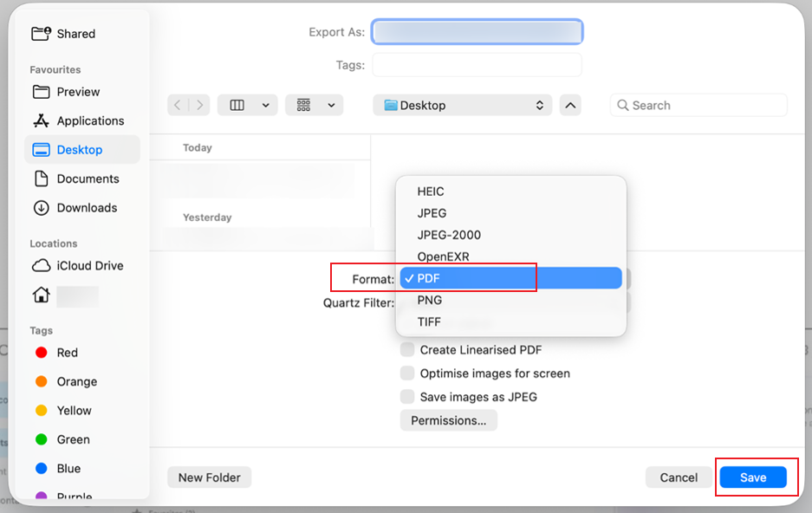Create a New Folder
This screenshot has height=513, width=812.
pos(209,477)
